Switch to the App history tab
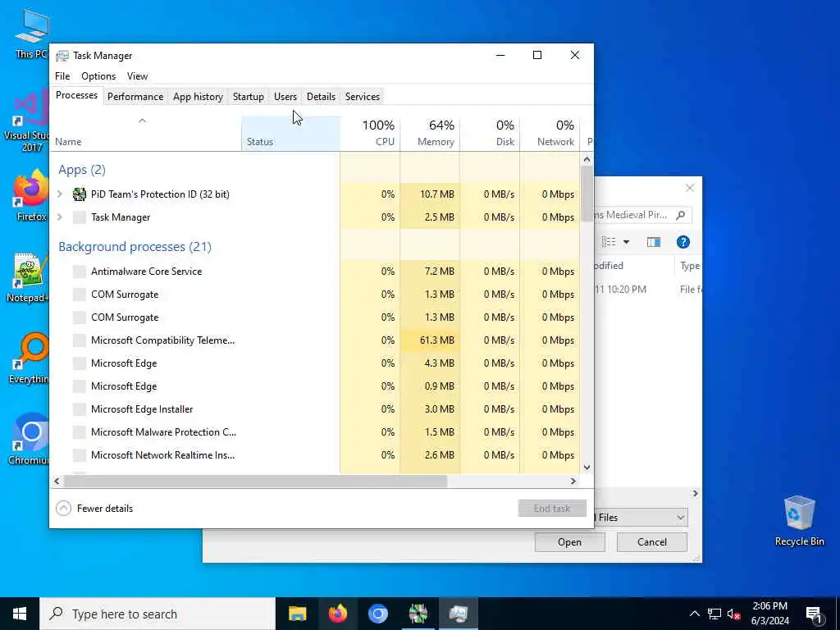840x630 pixels. coord(198,97)
